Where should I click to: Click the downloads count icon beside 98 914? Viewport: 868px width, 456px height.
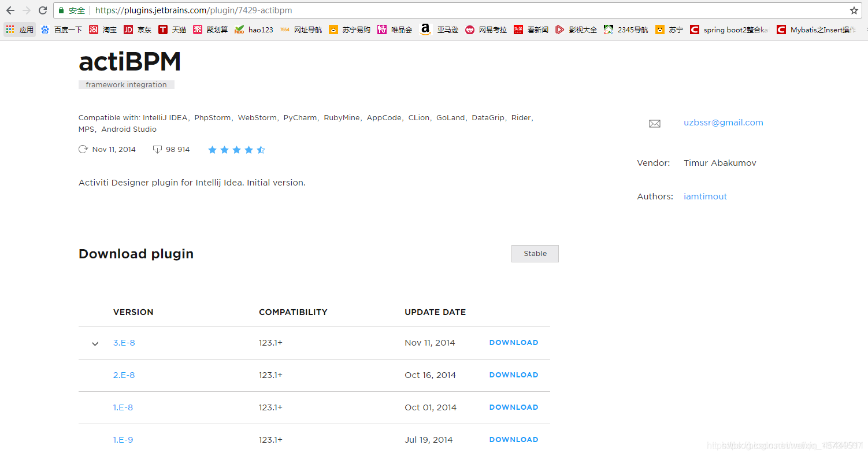point(157,150)
